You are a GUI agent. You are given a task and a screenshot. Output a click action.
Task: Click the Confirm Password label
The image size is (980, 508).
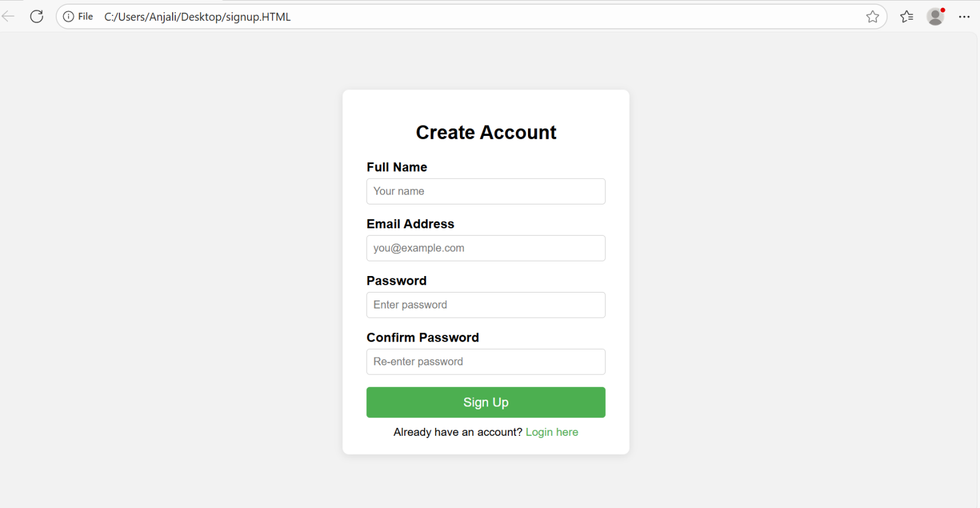(423, 338)
